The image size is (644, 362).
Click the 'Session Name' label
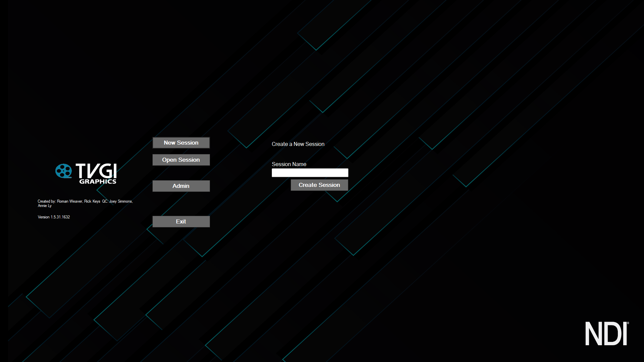[x=289, y=164]
